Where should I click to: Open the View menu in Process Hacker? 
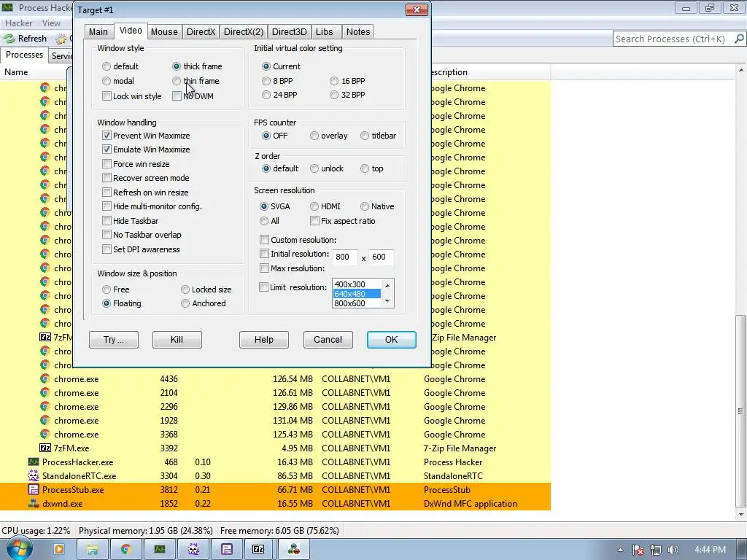[51, 23]
